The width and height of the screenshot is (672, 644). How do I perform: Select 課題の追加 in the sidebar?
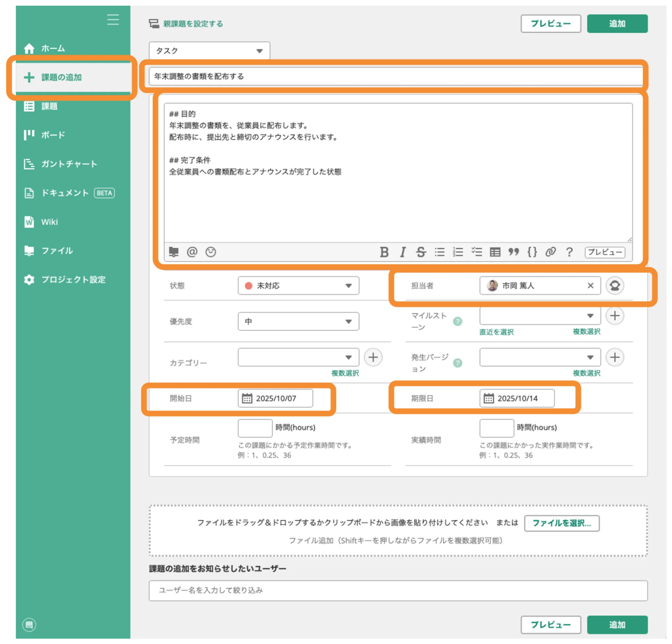(73, 77)
